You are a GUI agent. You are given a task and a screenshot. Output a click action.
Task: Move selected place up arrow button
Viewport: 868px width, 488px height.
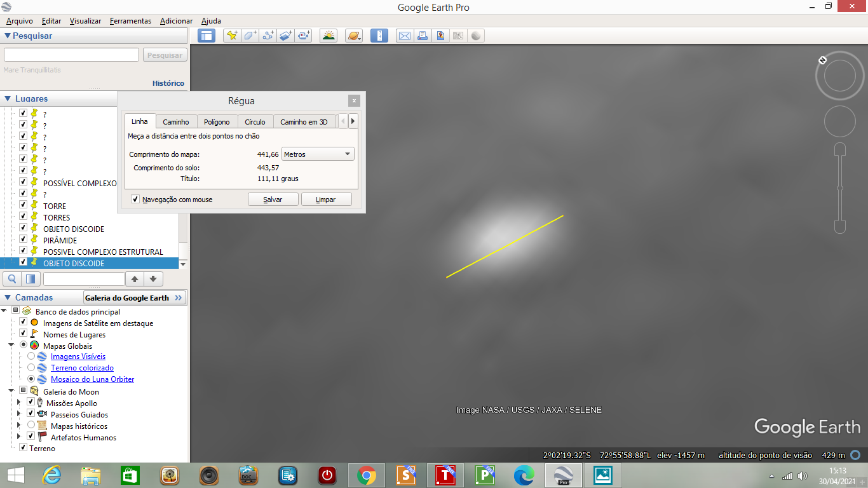(x=134, y=278)
